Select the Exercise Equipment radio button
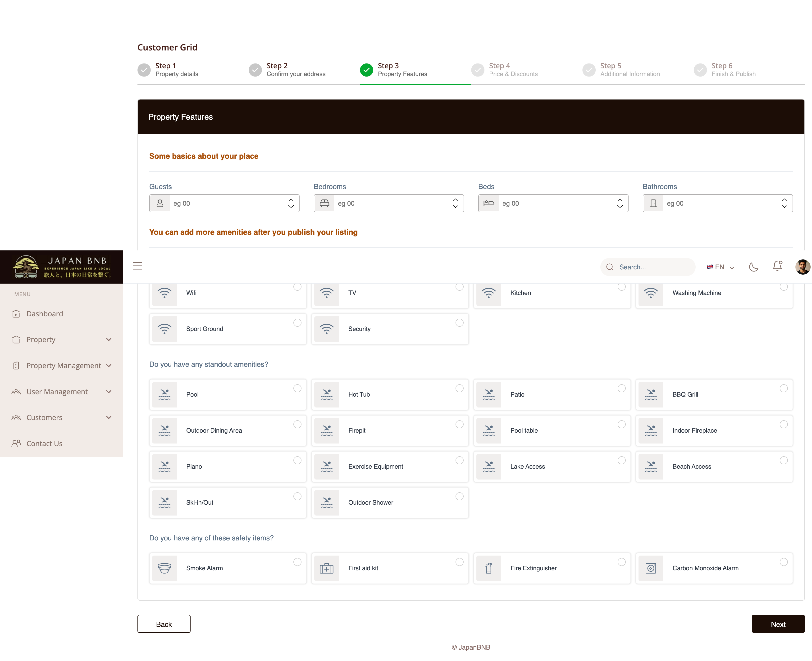This screenshot has height=661, width=812. click(459, 460)
